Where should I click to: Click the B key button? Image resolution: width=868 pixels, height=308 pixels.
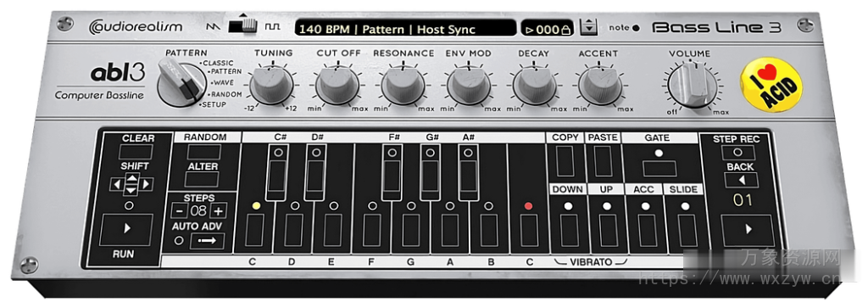point(489,230)
